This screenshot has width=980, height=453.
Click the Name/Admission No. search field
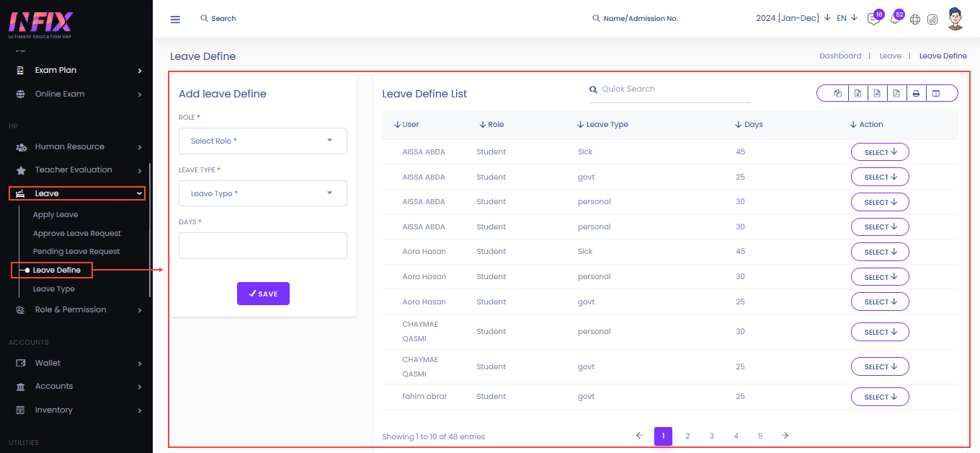(x=641, y=19)
